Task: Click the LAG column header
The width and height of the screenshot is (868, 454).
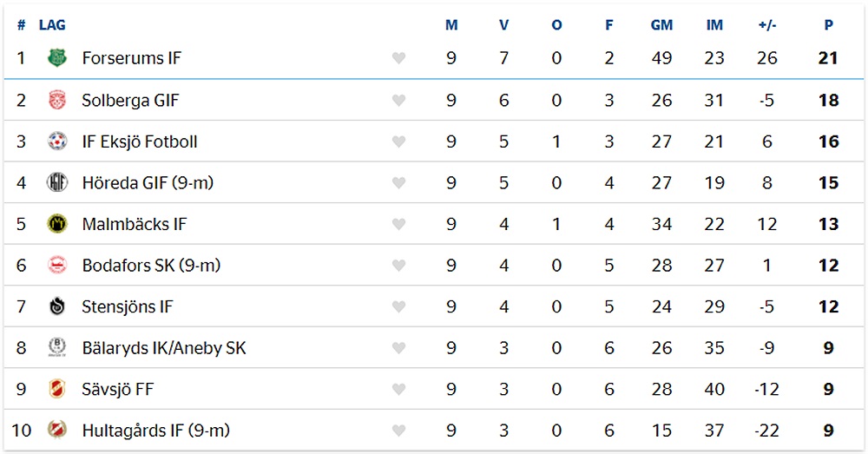Action: pyautogui.click(x=52, y=25)
